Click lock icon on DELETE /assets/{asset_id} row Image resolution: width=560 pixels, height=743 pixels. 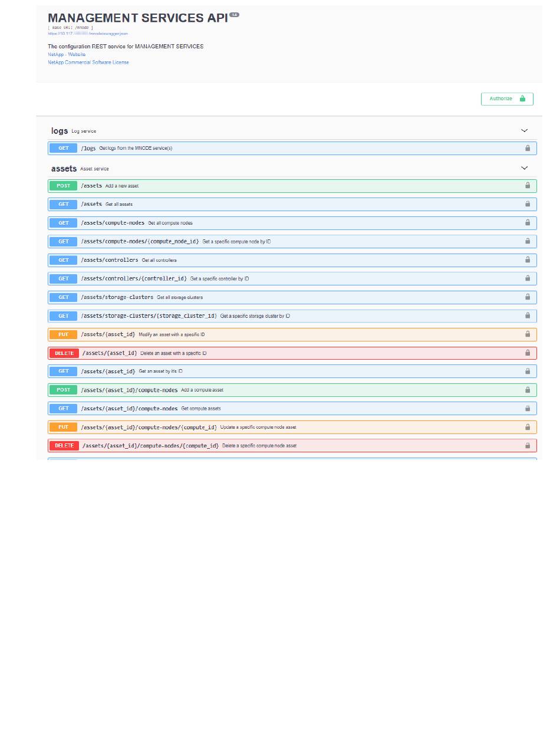coord(527,353)
